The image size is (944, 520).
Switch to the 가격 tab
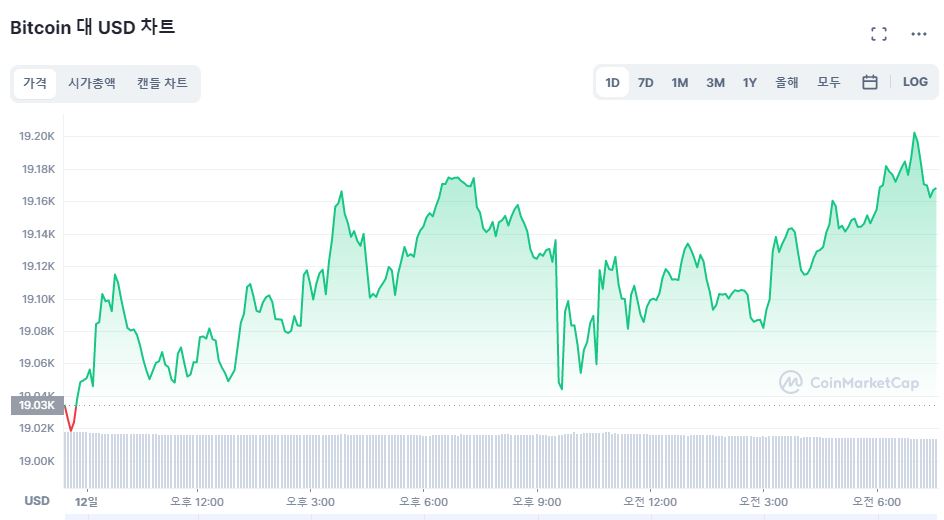coord(35,83)
